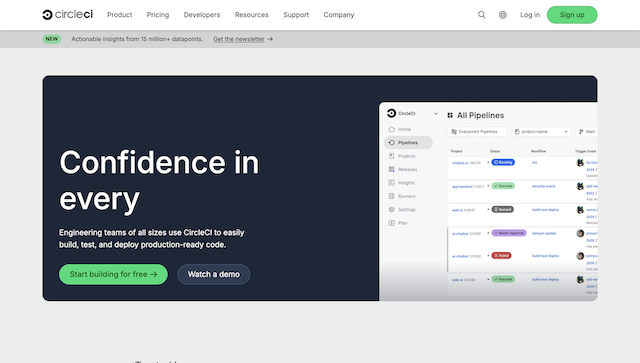Viewport: 640px width, 363px height.
Task: Click the Status column header
Action: [x=495, y=151]
